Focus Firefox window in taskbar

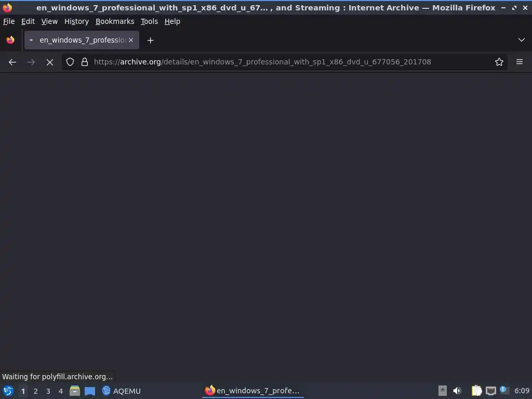[x=253, y=391]
